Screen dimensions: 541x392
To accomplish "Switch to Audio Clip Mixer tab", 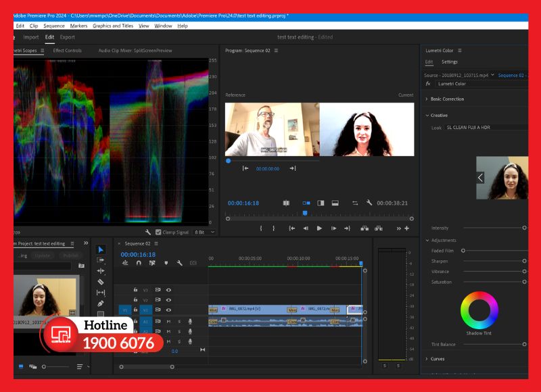I will point(135,50).
